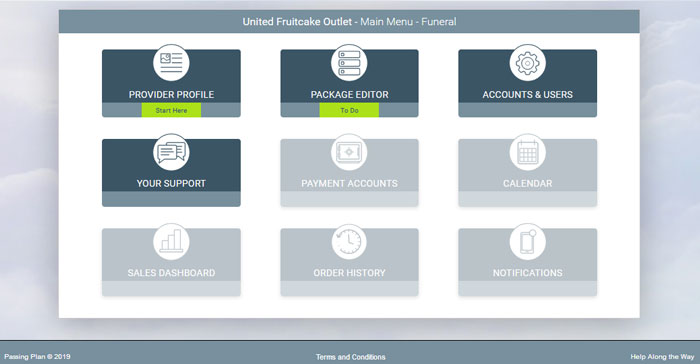Open the ACCOUNTS & USERS label
700x364 pixels.
pos(527,95)
